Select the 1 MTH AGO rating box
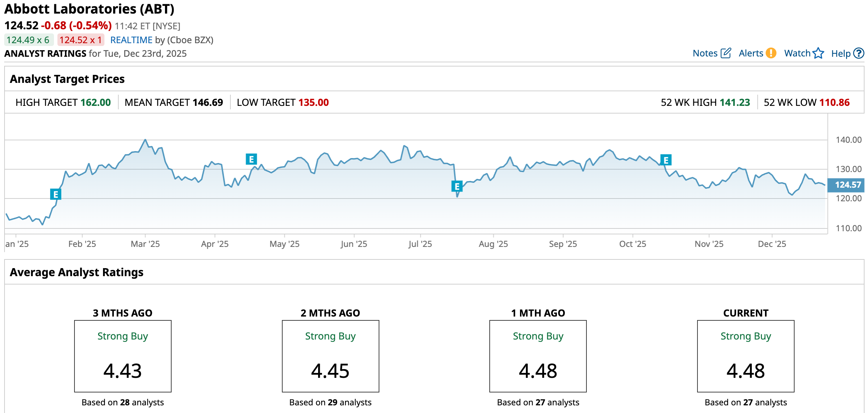This screenshot has height=413, width=868. pyautogui.click(x=538, y=356)
